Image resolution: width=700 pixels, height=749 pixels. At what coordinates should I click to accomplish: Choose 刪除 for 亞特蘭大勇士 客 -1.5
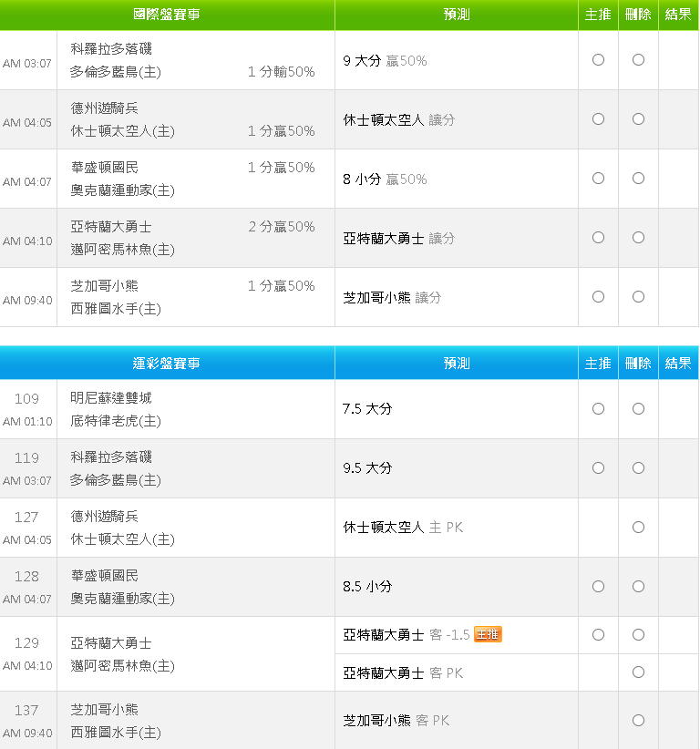638,635
